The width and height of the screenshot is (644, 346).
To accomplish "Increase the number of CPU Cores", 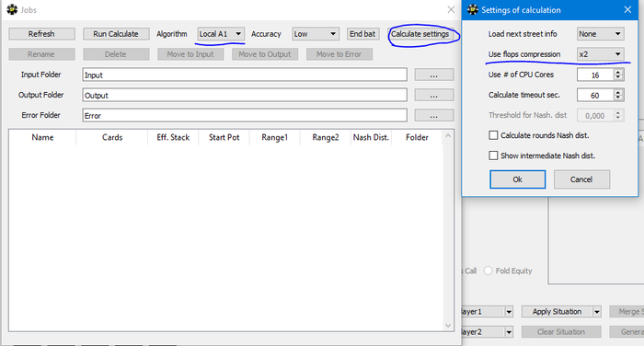I will (618, 72).
